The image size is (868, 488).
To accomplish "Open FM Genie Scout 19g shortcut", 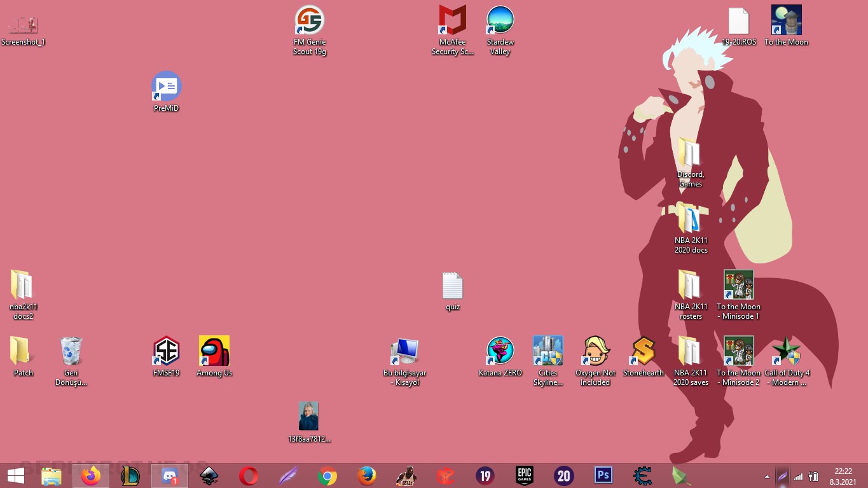I will coord(310,31).
